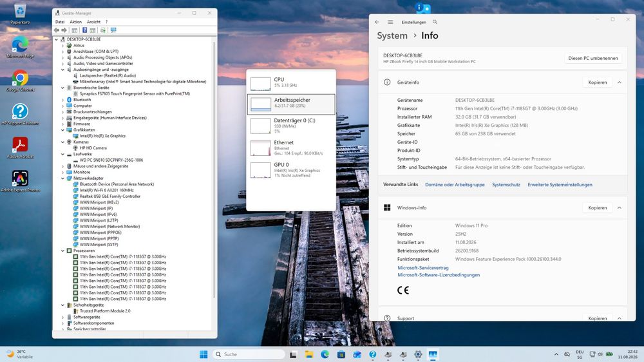Show hidden system tray icons
644x362 pixels.
point(556,354)
